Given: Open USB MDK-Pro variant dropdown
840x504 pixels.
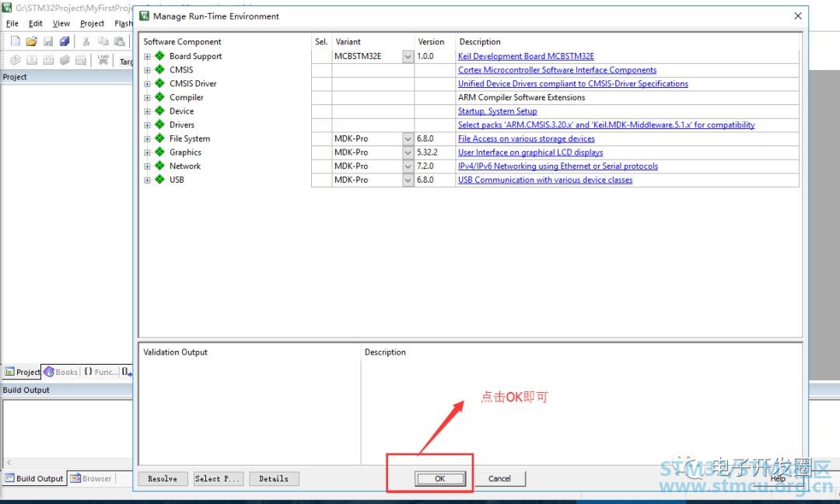Looking at the screenshot, I should [x=408, y=180].
